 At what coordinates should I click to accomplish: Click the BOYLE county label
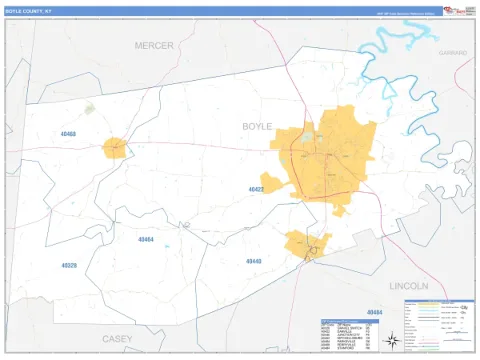pos(257,126)
